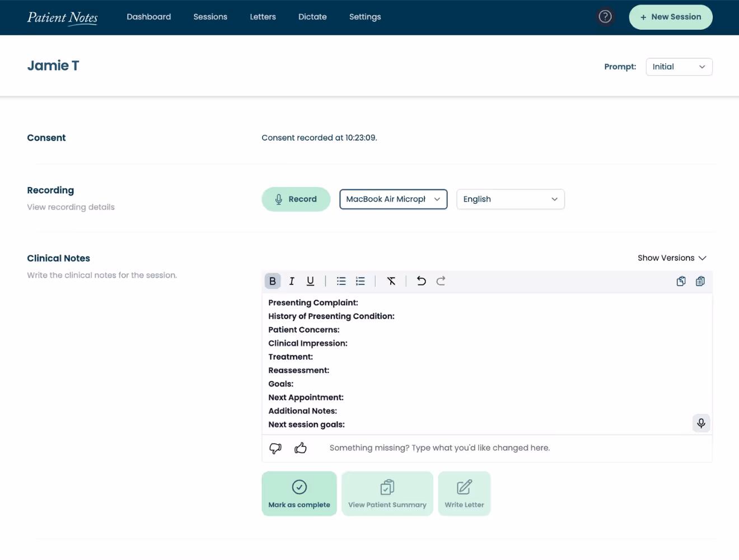Image resolution: width=739 pixels, height=560 pixels.
Task: Click the 'Something missing?' feedback text field
Action: pyautogui.click(x=515, y=448)
